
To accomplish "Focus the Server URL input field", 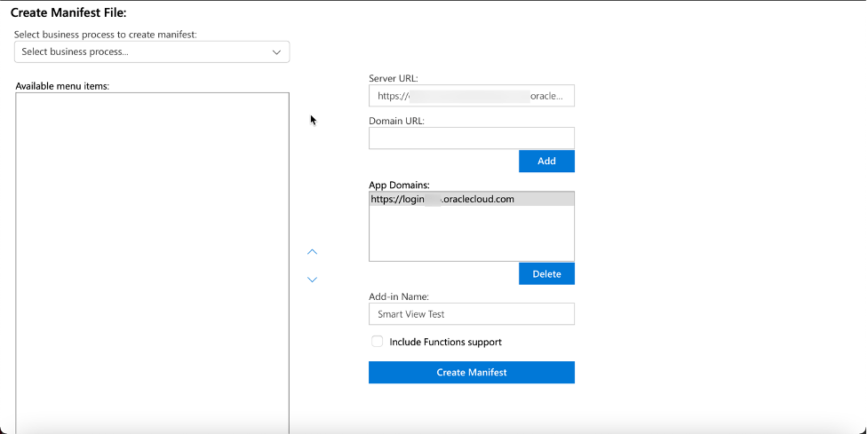I will tap(471, 96).
